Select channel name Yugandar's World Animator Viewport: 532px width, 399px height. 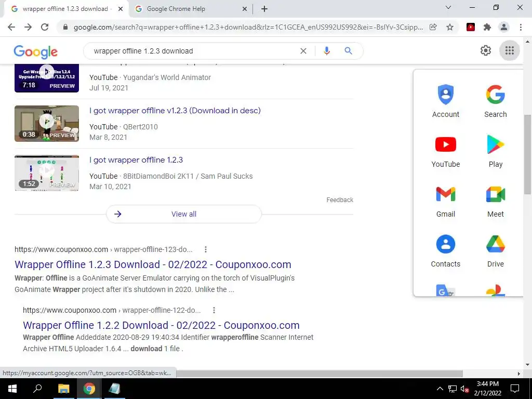[167, 77]
